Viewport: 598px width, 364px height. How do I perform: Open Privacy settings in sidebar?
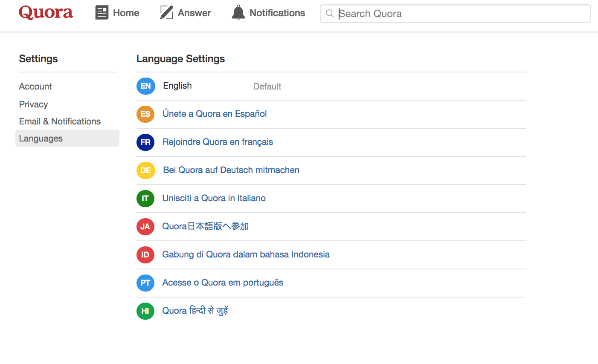point(33,104)
